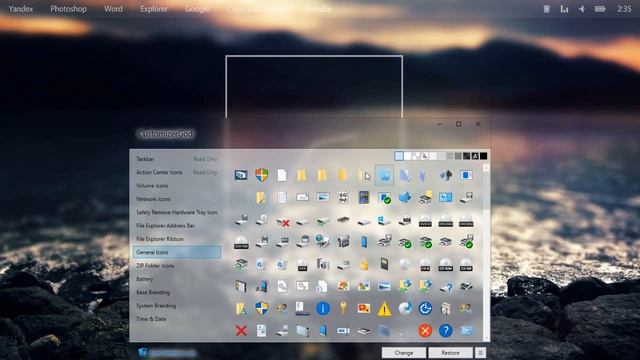Select the blue window frame icon ending first row
The image size is (640, 360).
(466, 175)
